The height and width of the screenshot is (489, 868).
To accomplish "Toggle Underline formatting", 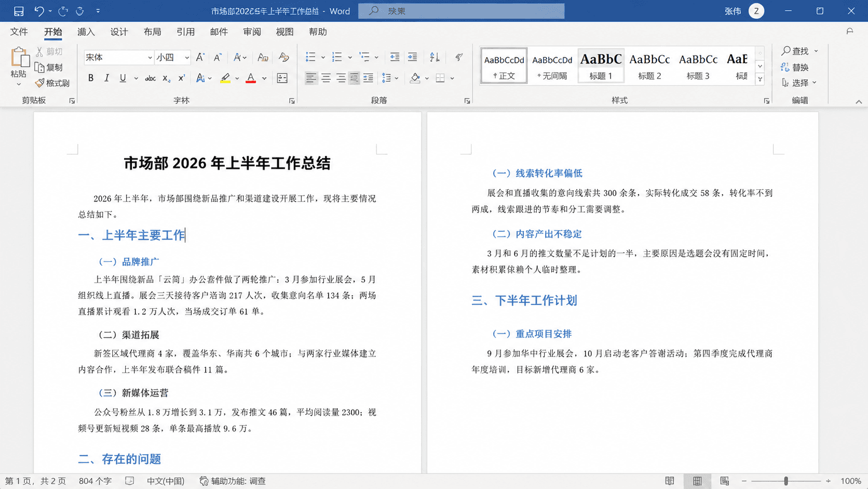I will click(123, 78).
